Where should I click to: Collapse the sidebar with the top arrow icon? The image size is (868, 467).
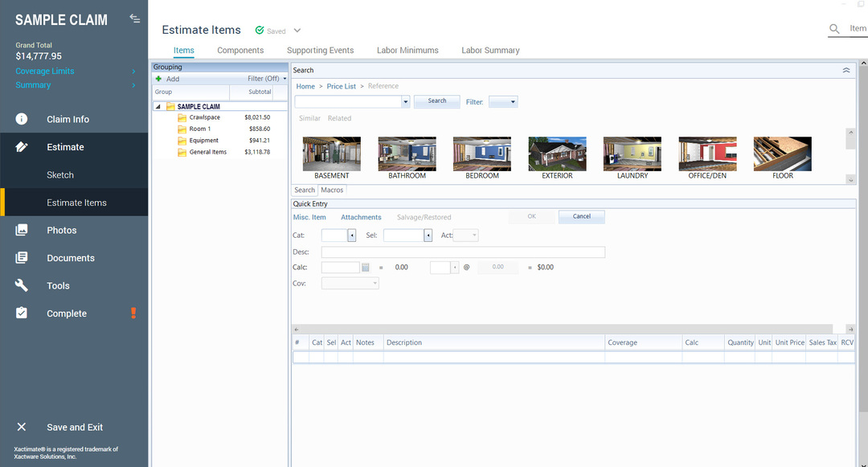(x=134, y=19)
